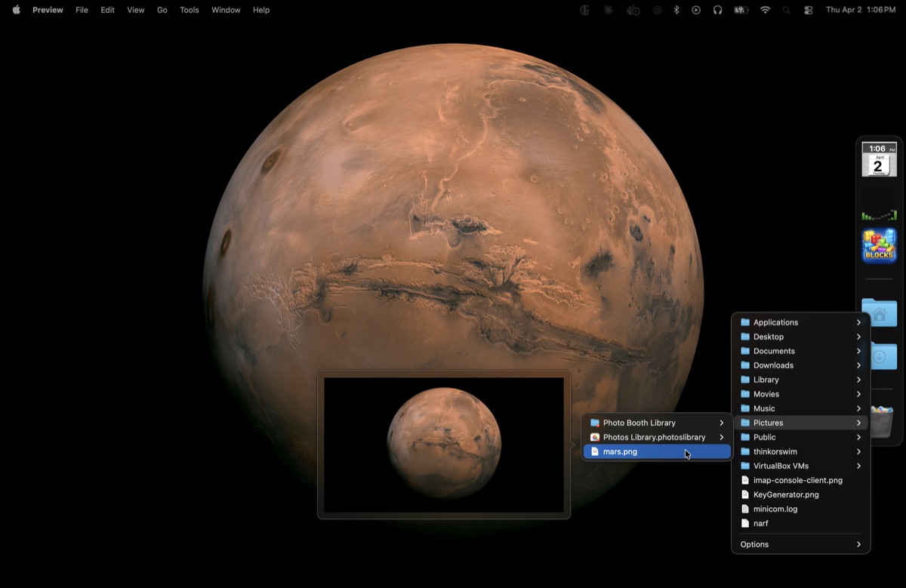Show battery status in the menu bar
Screen dimensions: 906x588
click(741, 10)
